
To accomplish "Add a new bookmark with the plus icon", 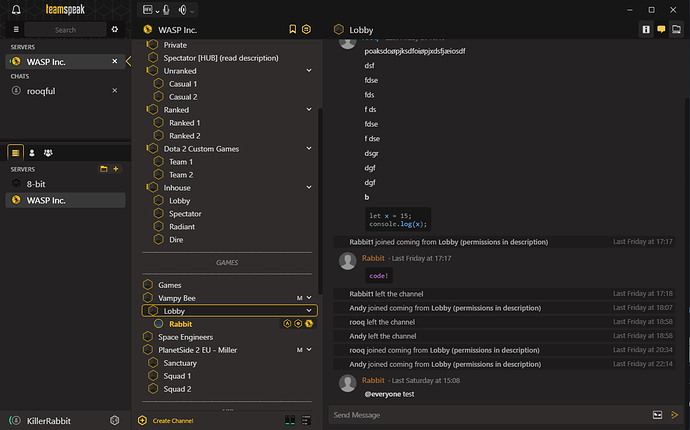I will (x=116, y=169).
